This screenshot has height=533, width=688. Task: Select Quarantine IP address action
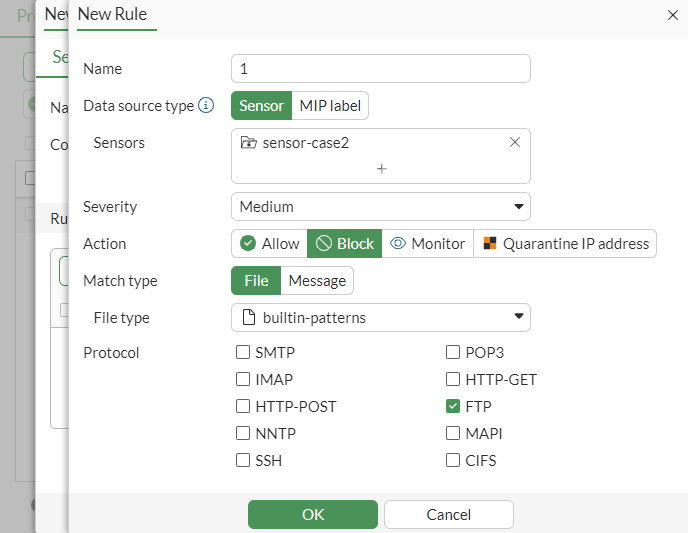[x=565, y=244]
